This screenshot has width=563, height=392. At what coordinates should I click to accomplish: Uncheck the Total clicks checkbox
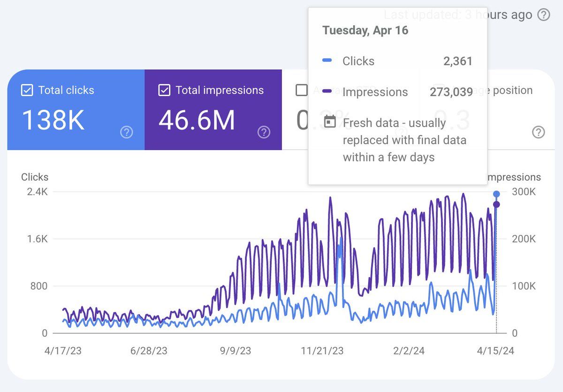coord(27,90)
